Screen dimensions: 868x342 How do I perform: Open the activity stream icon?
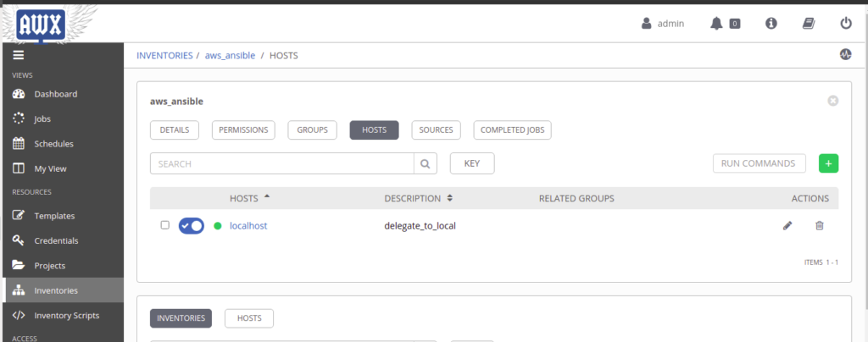tap(845, 55)
